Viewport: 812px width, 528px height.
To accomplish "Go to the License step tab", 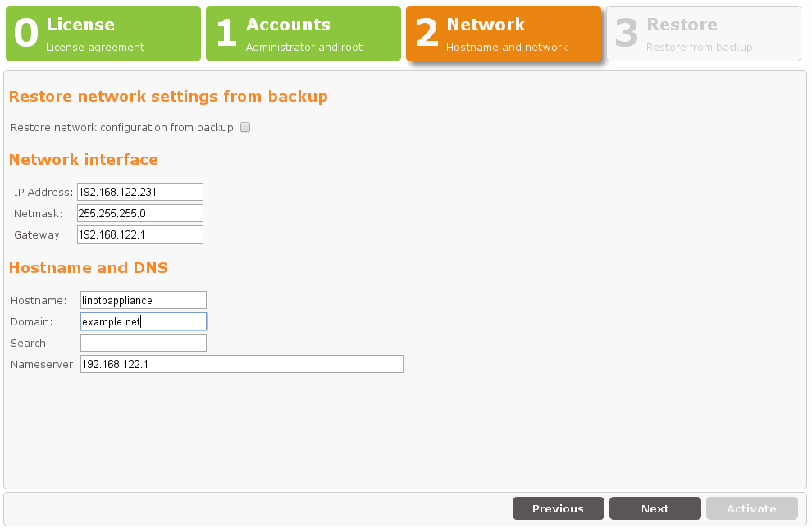I will 103,34.
